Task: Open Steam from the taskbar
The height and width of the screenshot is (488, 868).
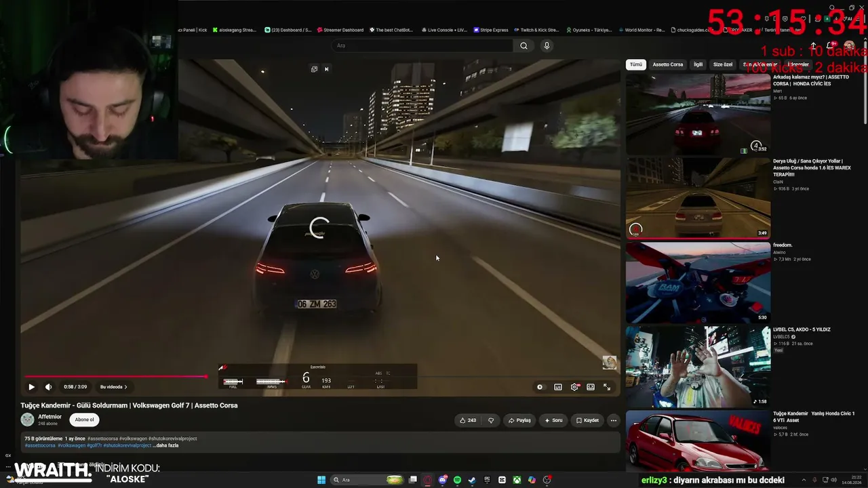Action: tap(472, 480)
